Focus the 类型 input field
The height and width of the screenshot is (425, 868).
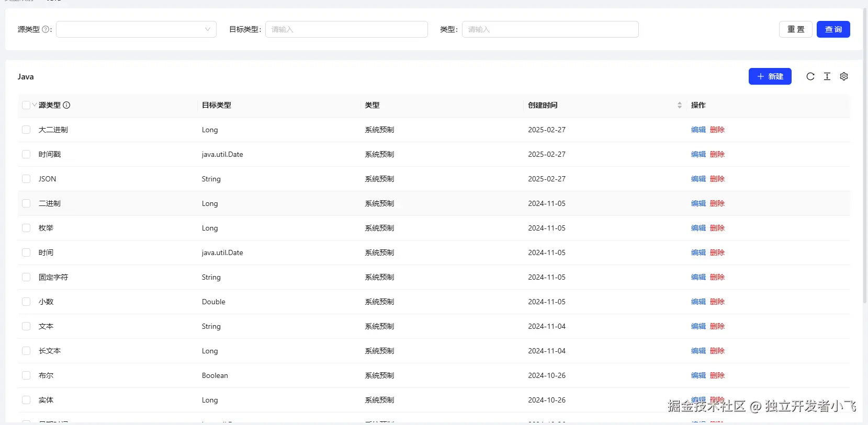click(550, 29)
